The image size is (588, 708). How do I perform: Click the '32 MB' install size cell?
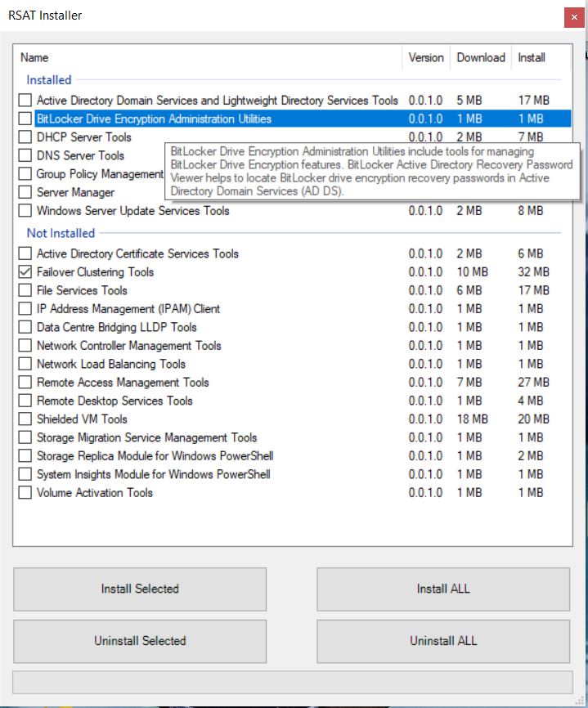533,271
